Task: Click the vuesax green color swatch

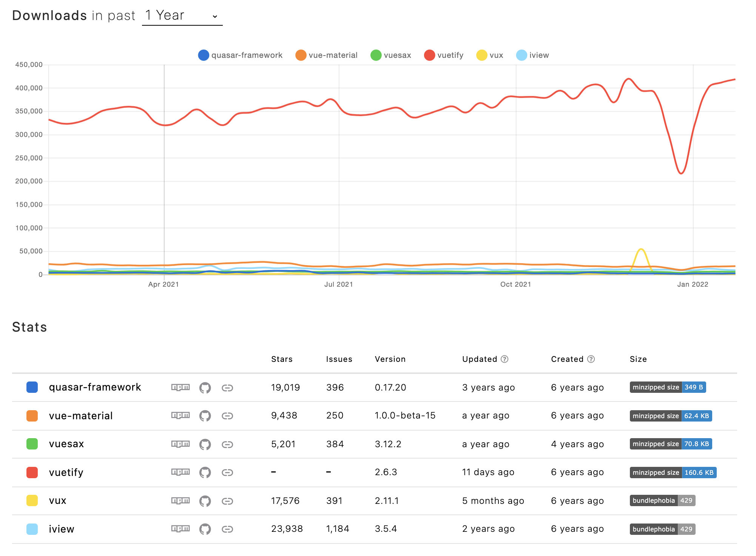Action: pos(32,444)
